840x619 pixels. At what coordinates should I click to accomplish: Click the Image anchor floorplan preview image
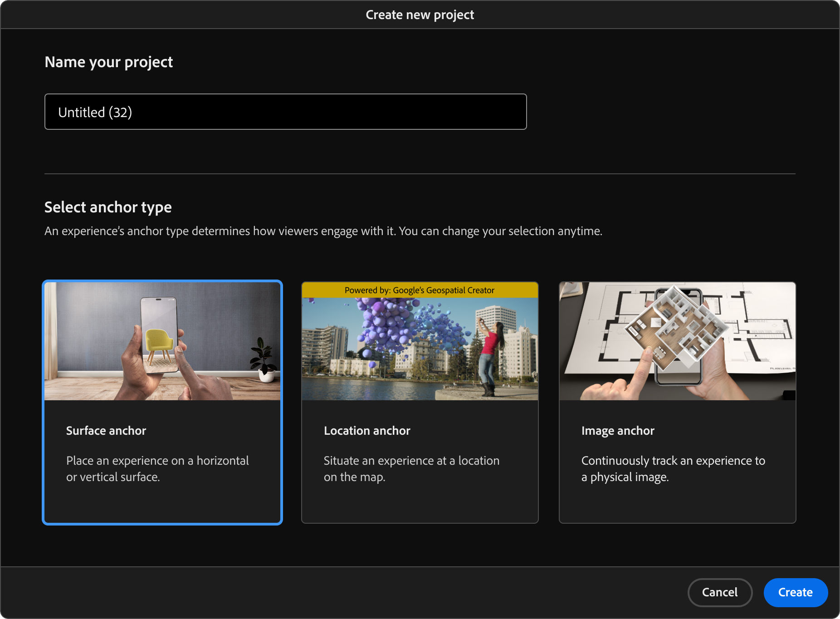[x=678, y=341]
